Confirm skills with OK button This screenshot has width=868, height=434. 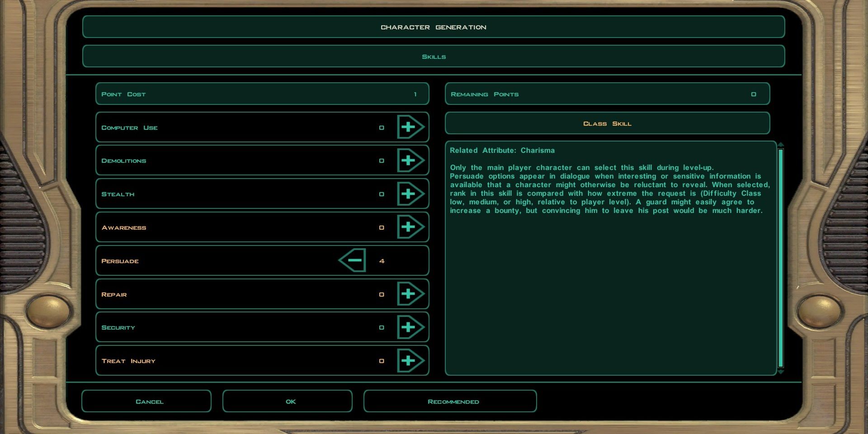(288, 401)
